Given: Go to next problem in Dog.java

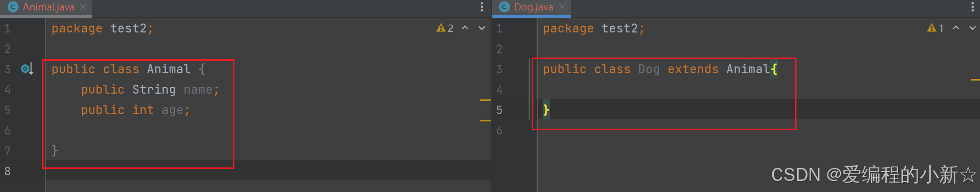Looking at the screenshot, I should click(x=973, y=28).
